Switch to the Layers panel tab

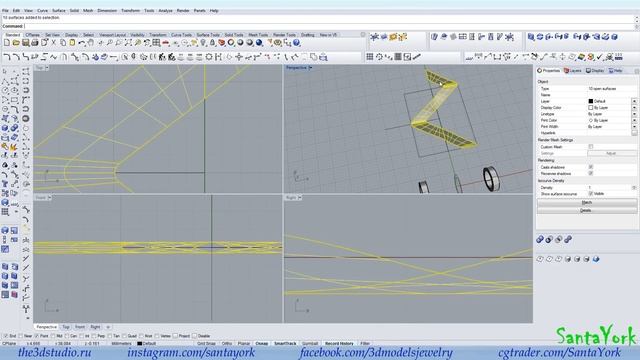pos(573,71)
